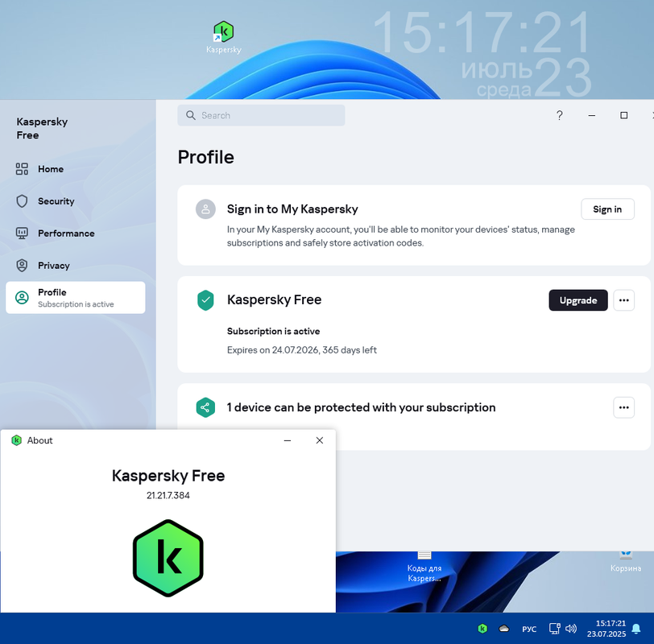Open more options for device protection card

pyautogui.click(x=624, y=407)
